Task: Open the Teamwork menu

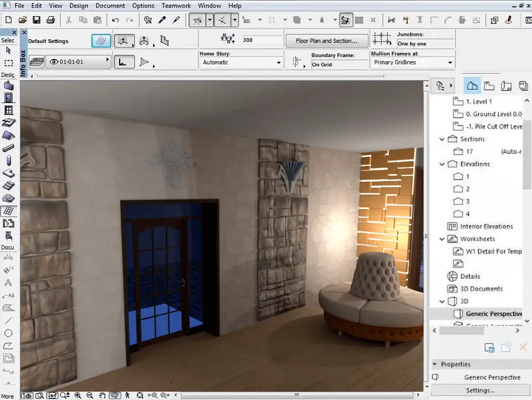Action: click(x=176, y=6)
